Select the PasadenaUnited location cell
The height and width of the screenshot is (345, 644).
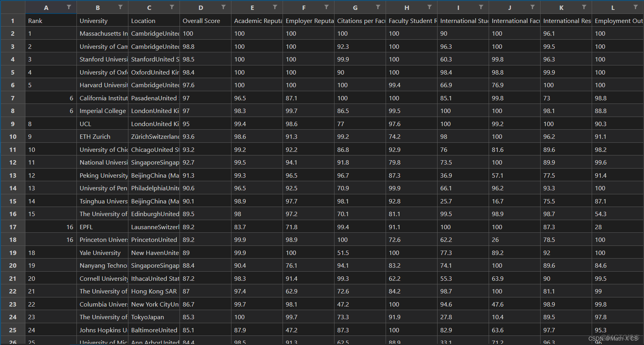coord(154,98)
